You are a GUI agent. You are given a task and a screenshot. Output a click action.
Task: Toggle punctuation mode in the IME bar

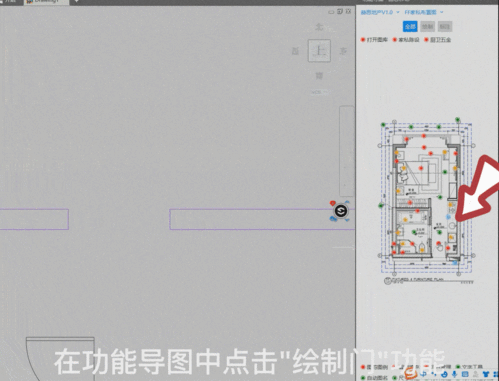click(x=434, y=374)
